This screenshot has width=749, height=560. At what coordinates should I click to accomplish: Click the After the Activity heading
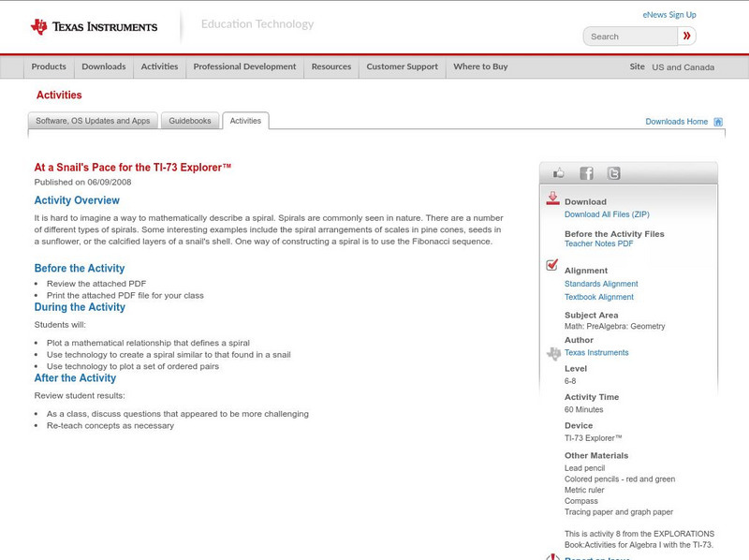[x=75, y=378]
